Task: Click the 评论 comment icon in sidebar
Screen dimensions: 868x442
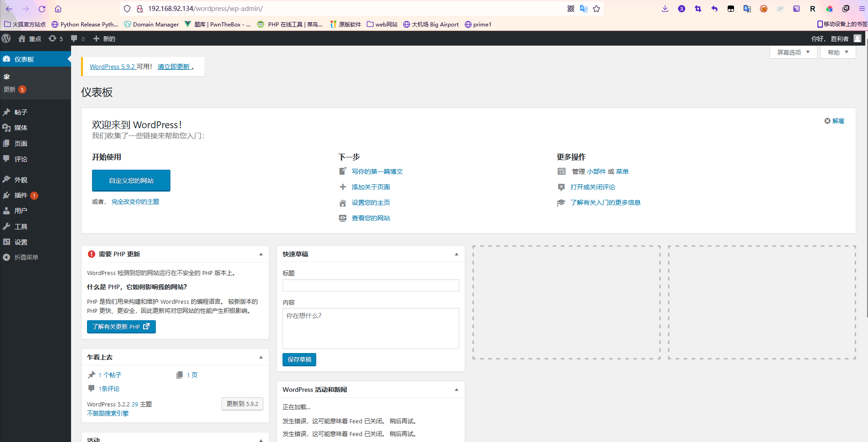Action: tap(6, 159)
